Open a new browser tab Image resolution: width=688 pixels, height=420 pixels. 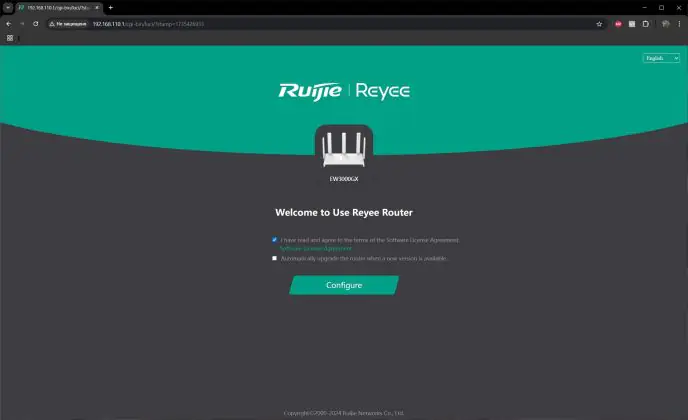(111, 7)
